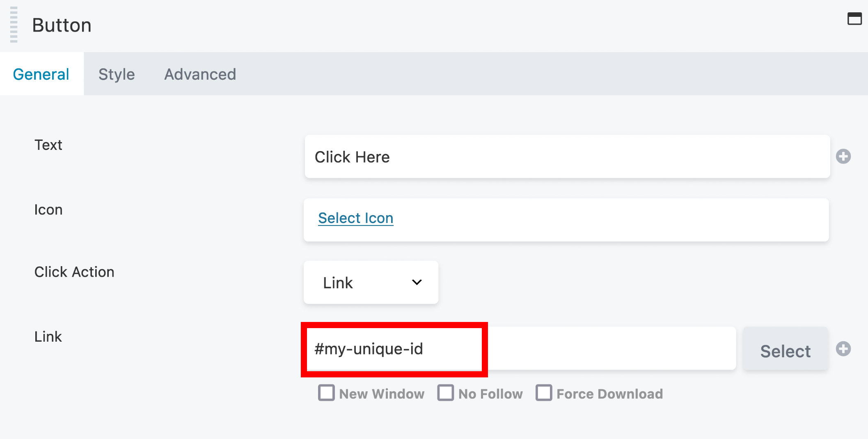Click the Click Action label

click(74, 272)
